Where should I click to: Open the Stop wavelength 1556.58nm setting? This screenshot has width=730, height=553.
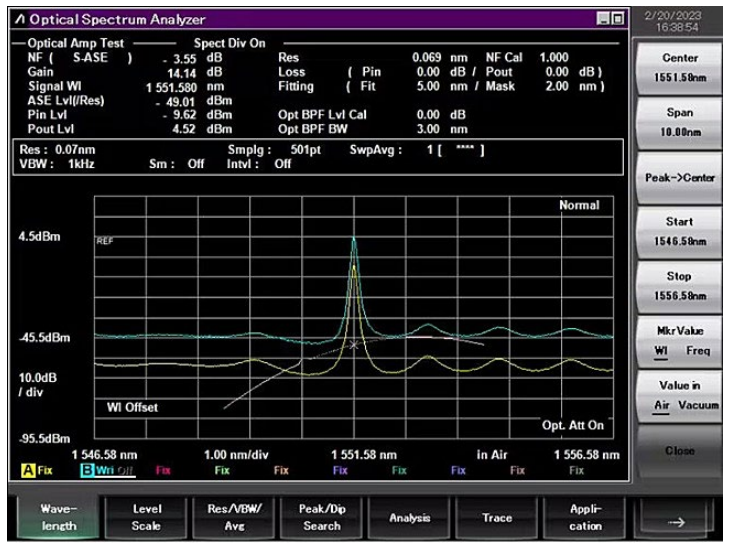[680, 287]
